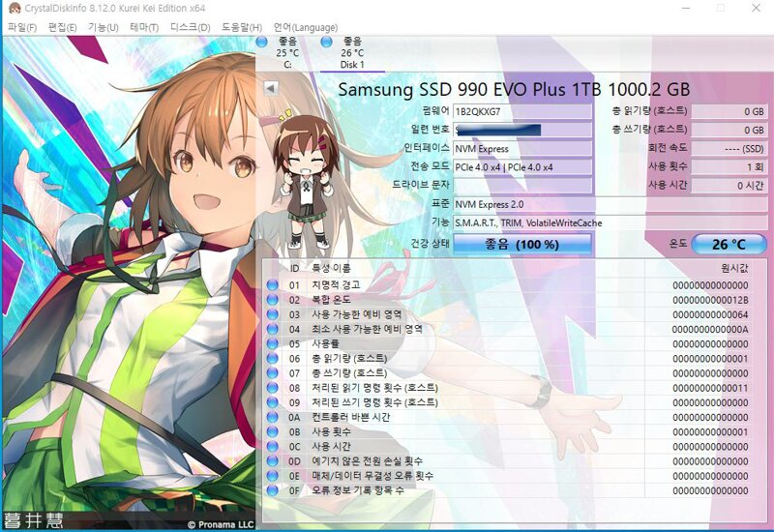Click status icon for 09 처리된 쓰기 명령 횟수
Viewport: 774px width, 532px height.
click(272, 402)
